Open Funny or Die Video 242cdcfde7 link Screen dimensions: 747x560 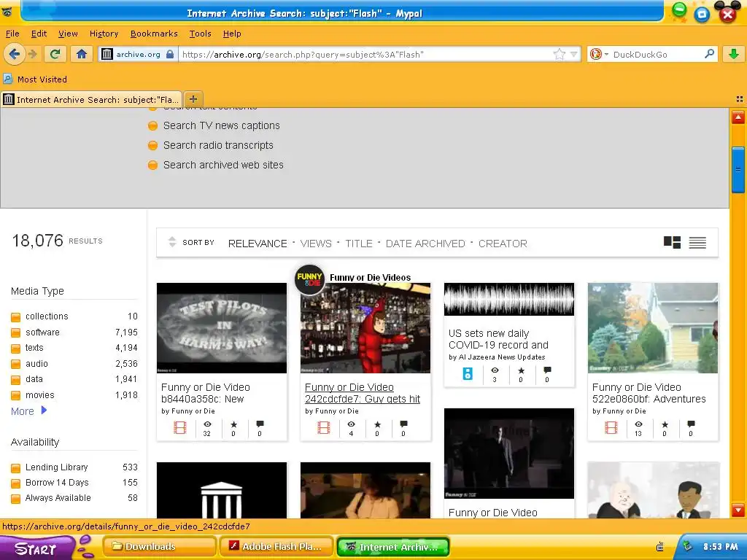pos(362,393)
